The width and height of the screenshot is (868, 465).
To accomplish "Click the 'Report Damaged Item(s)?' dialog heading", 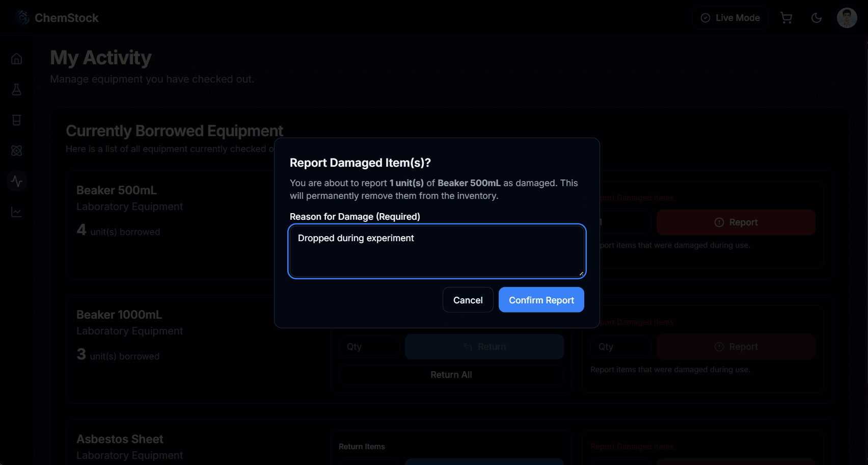I will (x=360, y=163).
